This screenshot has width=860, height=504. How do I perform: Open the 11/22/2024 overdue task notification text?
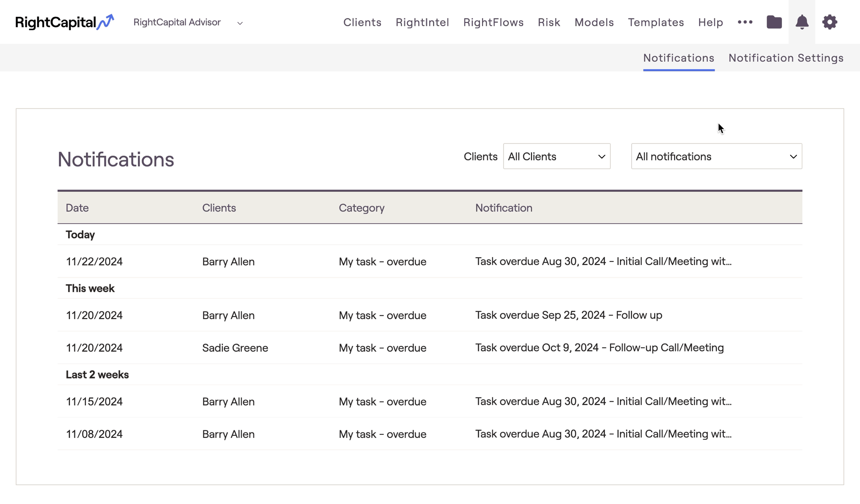point(603,261)
